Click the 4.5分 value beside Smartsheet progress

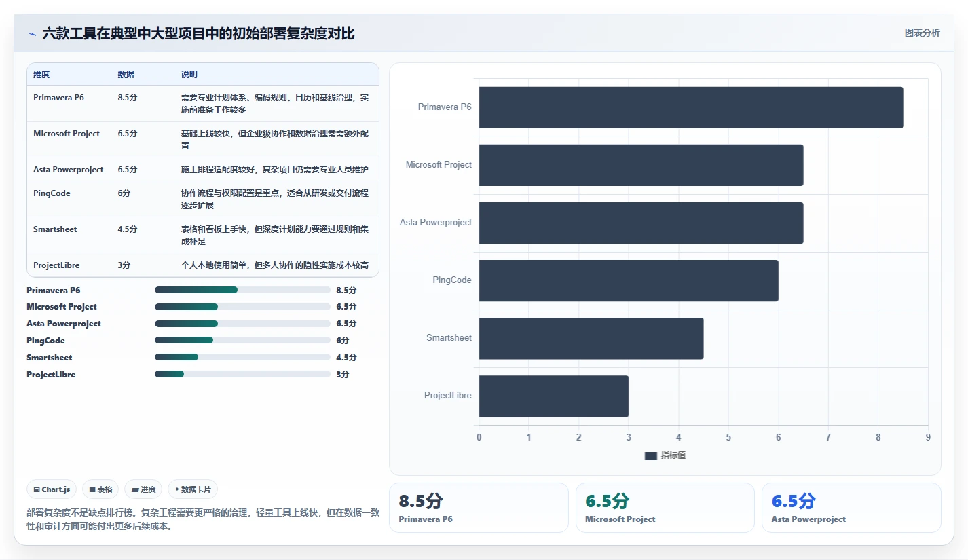click(x=346, y=358)
